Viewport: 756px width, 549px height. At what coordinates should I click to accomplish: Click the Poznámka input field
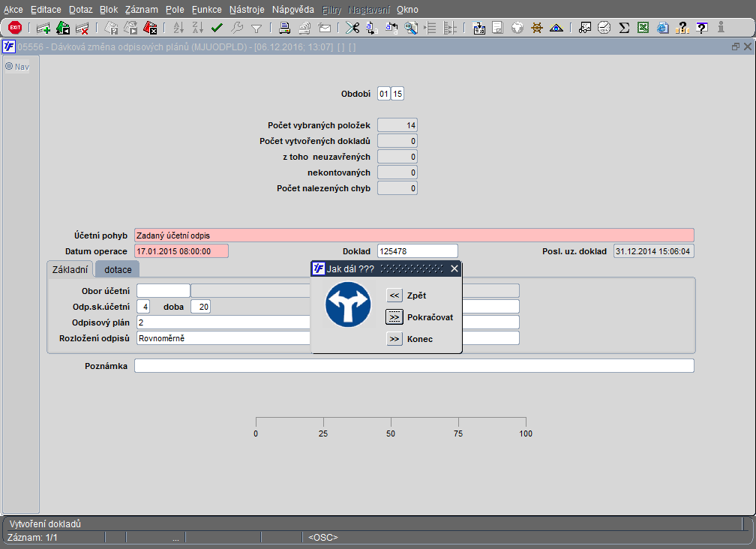(414, 366)
